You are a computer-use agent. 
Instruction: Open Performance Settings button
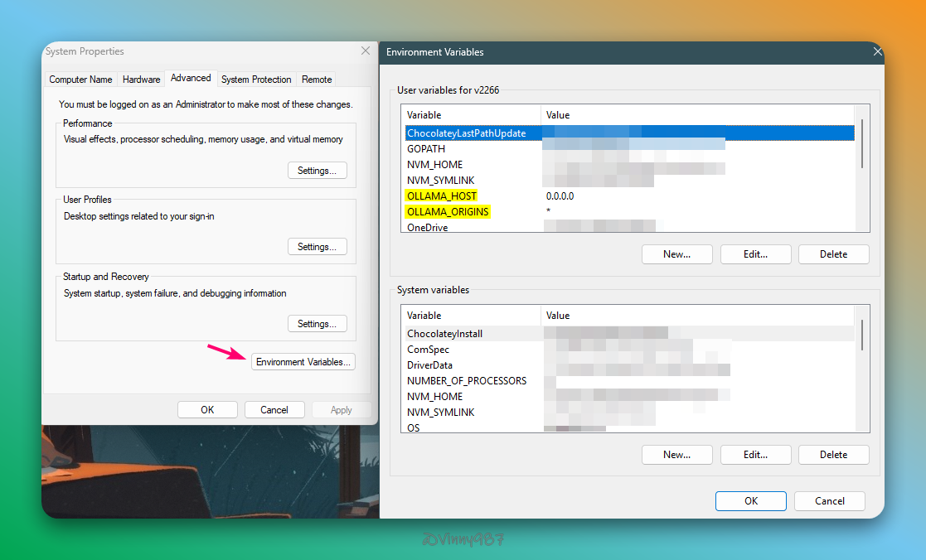(x=317, y=171)
